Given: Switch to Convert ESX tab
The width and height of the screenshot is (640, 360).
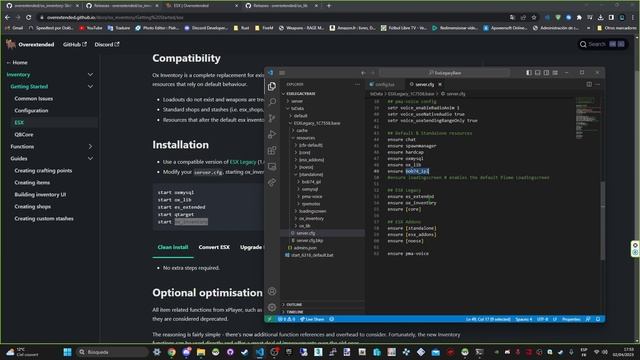Looking at the screenshot, I should 214,247.
